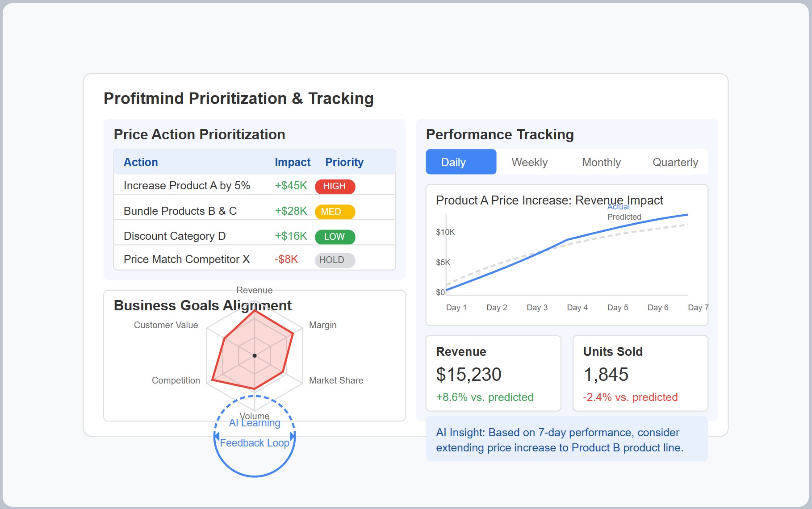
Task: Expand the Priority column header
Action: point(344,162)
